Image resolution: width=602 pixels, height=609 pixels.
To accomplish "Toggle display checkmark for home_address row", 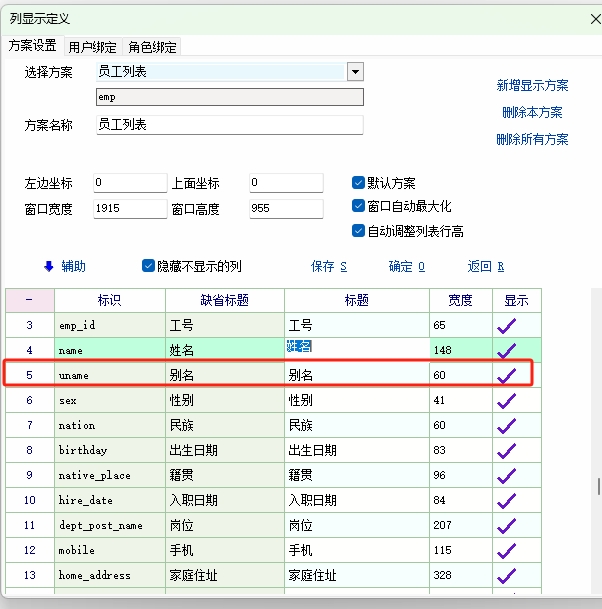I will coord(507,575).
